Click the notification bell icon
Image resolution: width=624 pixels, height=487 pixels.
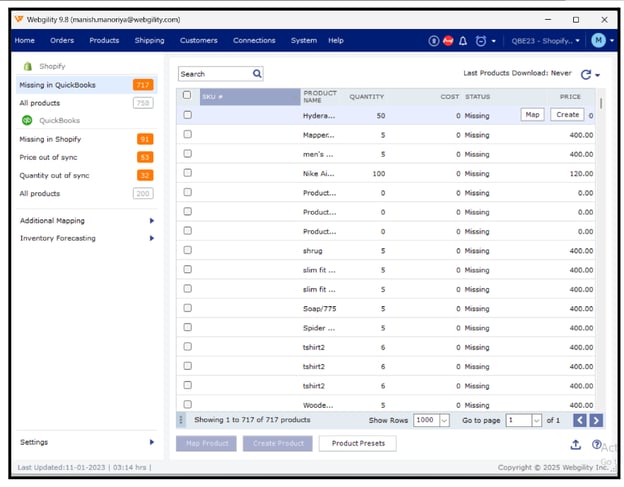pyautogui.click(x=464, y=41)
